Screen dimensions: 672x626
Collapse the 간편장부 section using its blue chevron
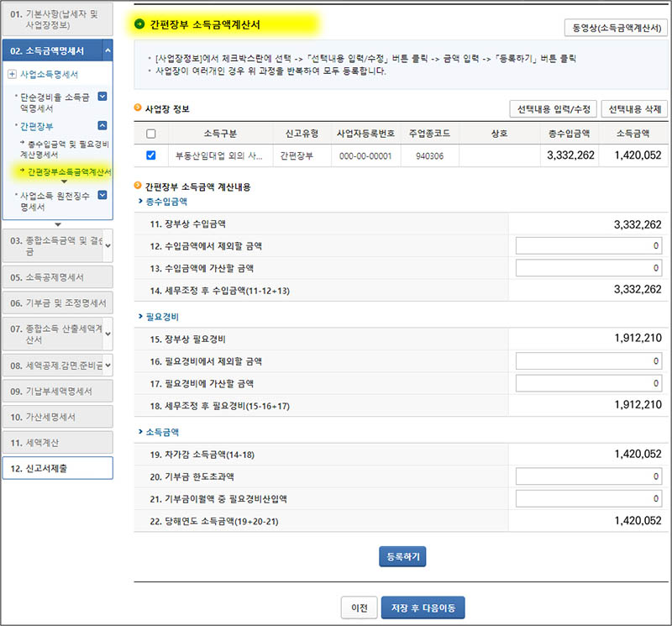(102, 124)
